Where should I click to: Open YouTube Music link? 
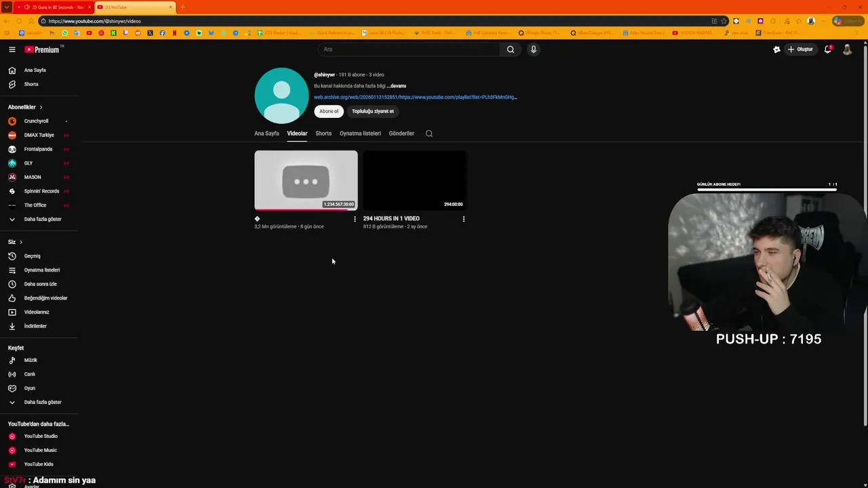point(39,450)
